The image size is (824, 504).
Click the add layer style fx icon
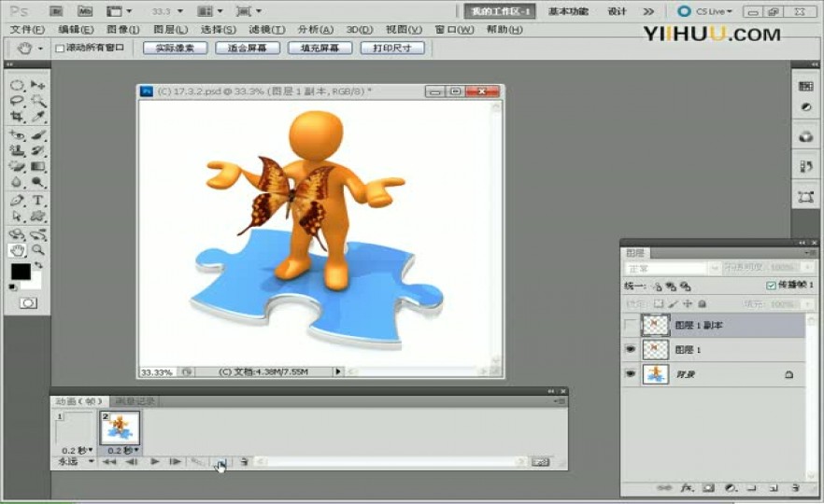687,488
